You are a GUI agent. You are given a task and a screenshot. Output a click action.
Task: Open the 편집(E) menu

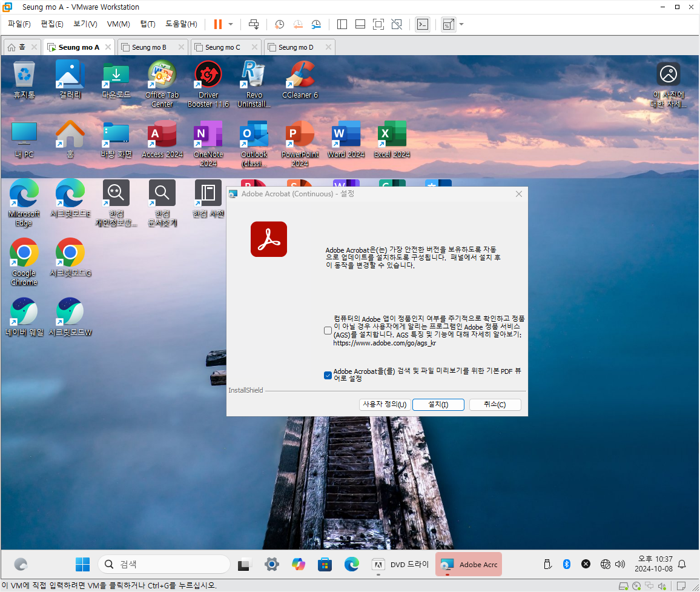[x=52, y=24]
